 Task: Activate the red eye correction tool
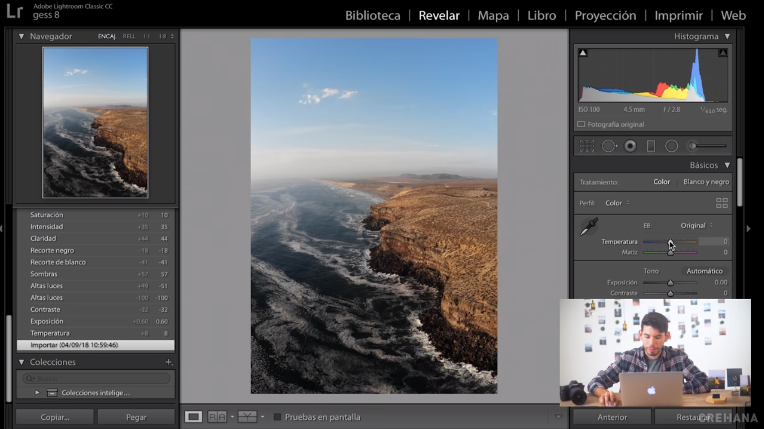[630, 146]
